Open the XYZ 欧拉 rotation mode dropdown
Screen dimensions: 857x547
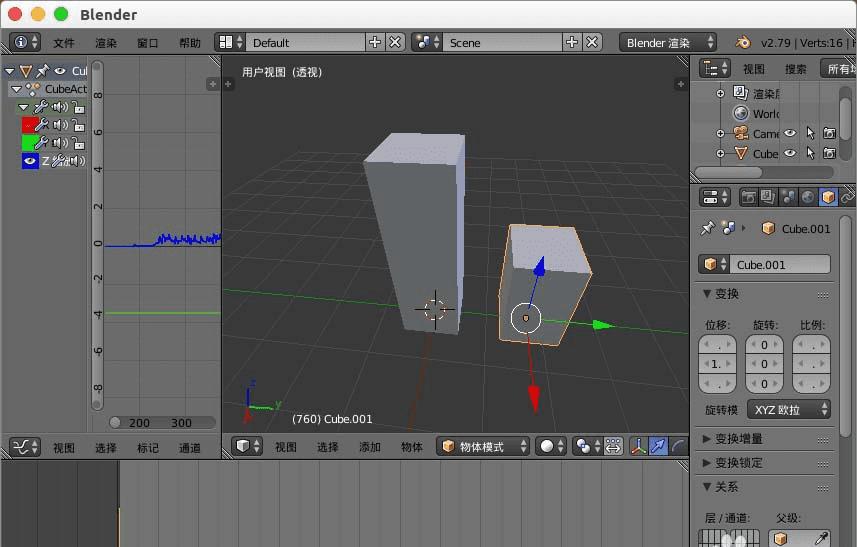click(791, 410)
